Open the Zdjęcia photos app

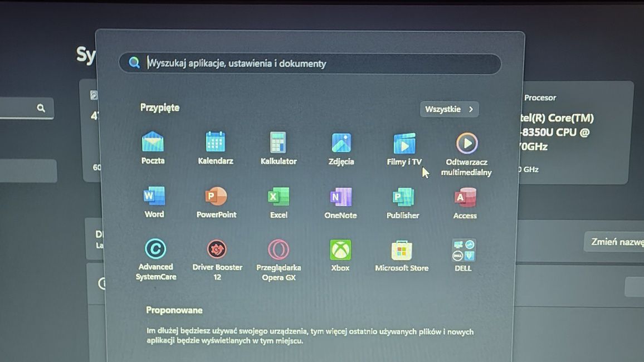pyautogui.click(x=341, y=149)
